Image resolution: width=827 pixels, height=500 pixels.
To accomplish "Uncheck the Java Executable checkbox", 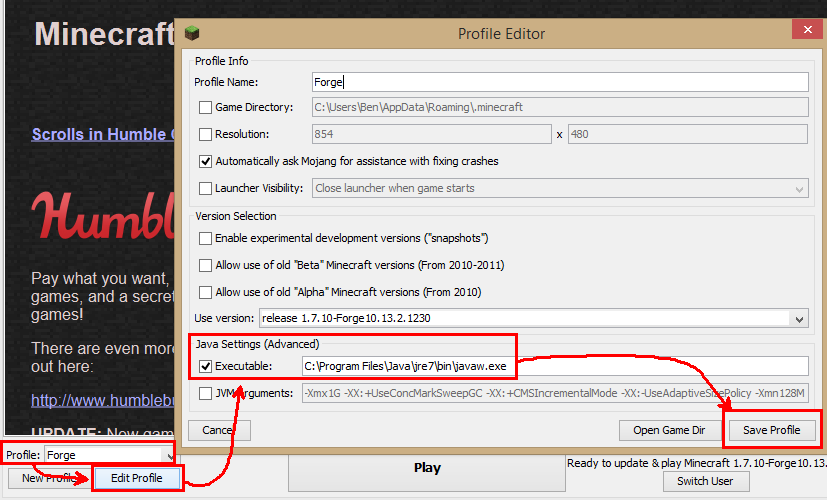I will coord(205,366).
